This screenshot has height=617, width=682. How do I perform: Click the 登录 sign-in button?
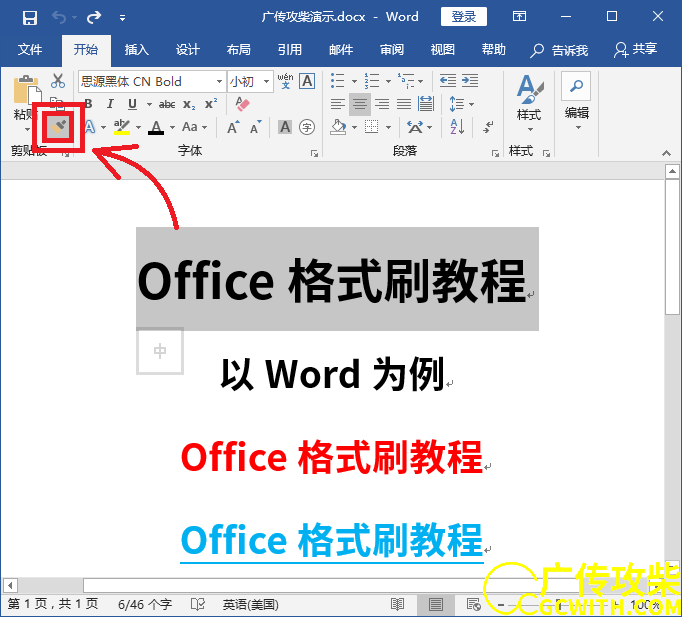click(x=464, y=17)
